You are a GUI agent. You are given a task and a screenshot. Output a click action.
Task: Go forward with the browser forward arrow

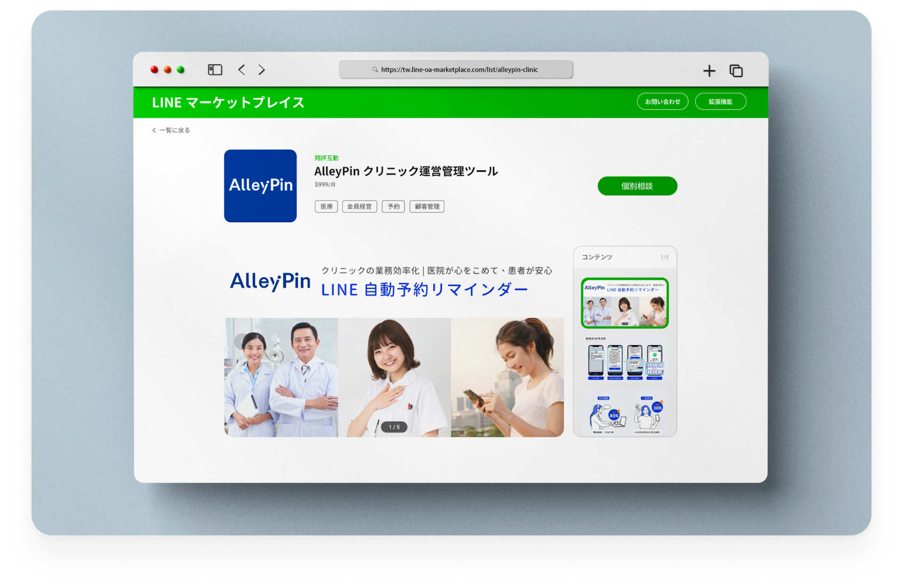262,70
